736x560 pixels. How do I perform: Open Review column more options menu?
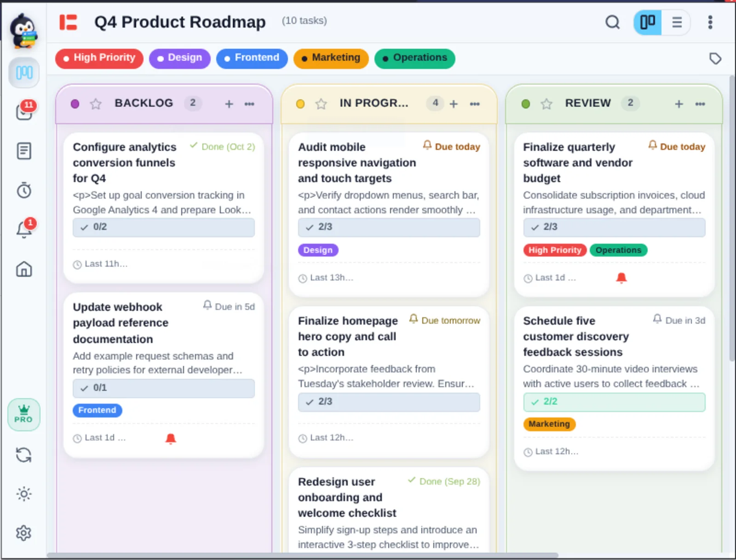(x=700, y=104)
